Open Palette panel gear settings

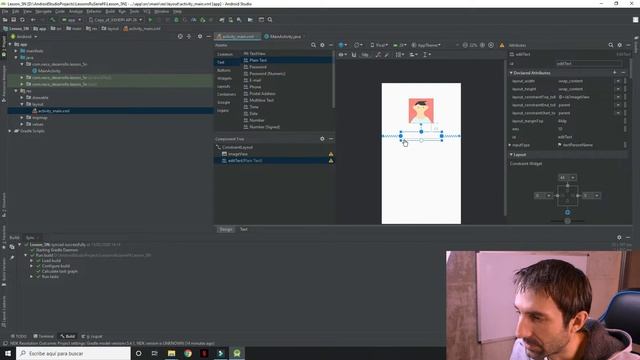coord(322,45)
